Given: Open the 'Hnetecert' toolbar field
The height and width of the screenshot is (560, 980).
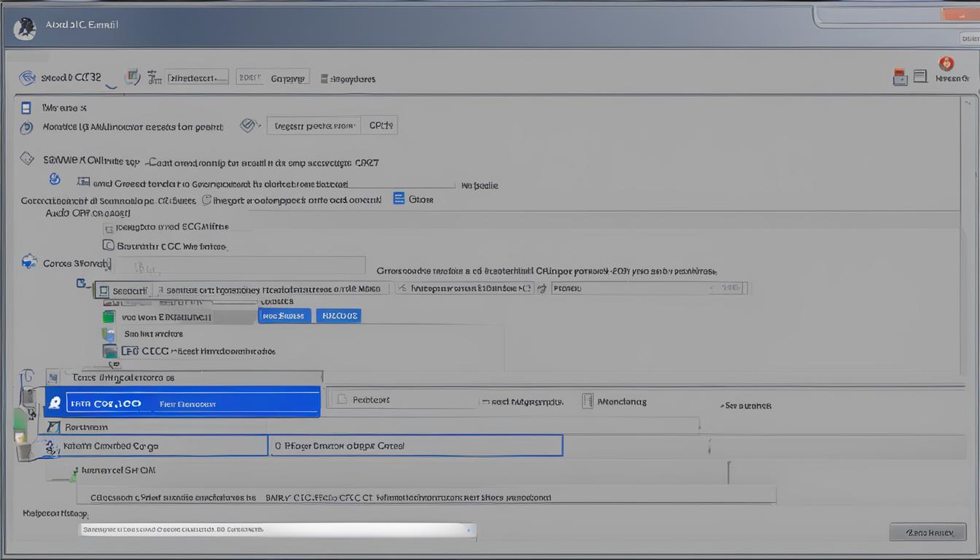Looking at the screenshot, I should (x=197, y=77).
